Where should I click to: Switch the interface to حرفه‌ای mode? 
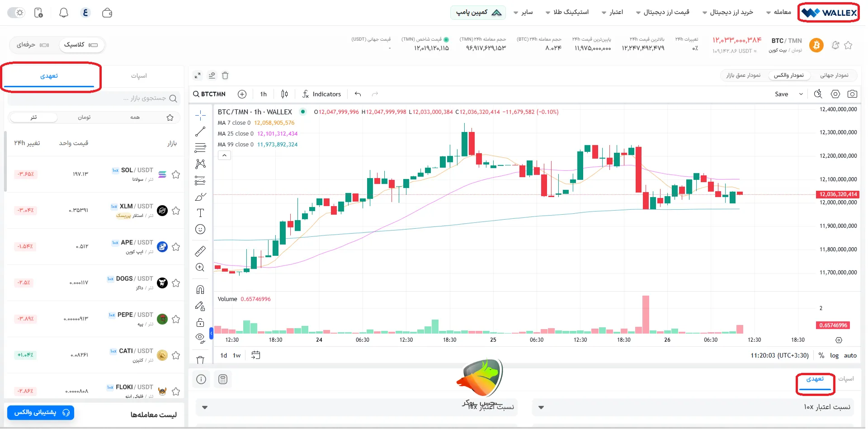32,45
